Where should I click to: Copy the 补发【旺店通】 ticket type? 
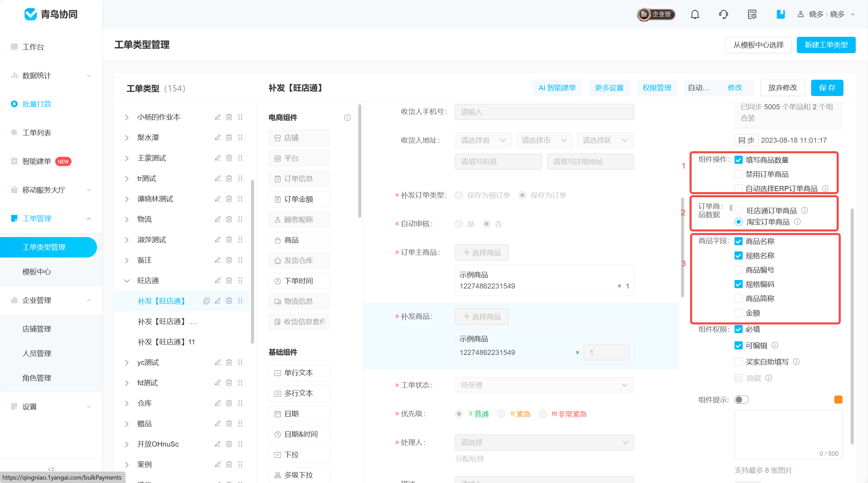(206, 301)
